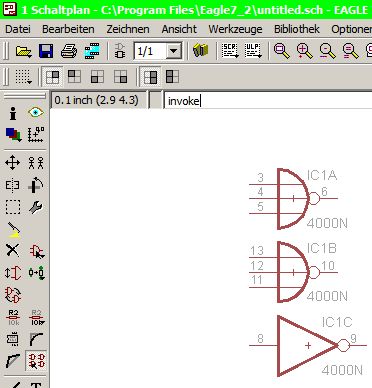Toggle the active Invoke tool icon
Screen dimensions: 372x388
(x=36, y=361)
